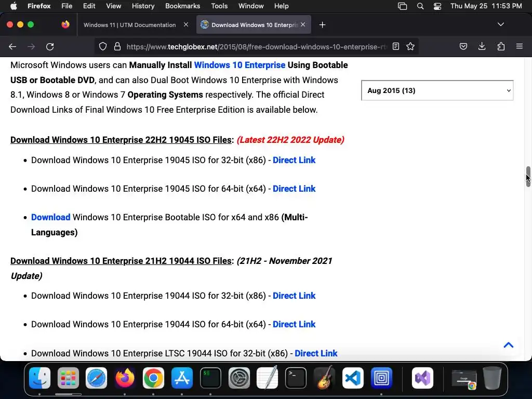
Task: Open the tracking protection shield icon
Action: pos(103,46)
